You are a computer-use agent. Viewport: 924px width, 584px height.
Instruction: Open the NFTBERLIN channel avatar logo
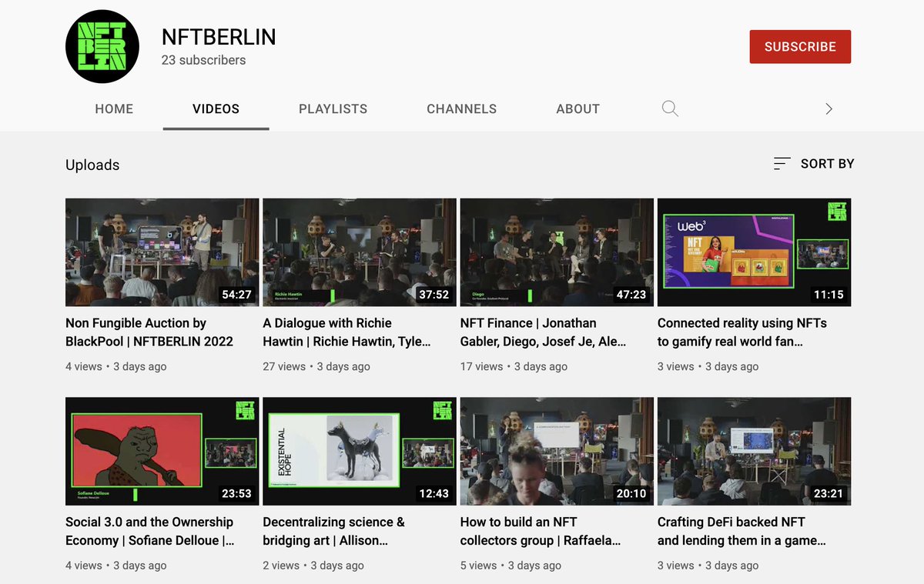(x=102, y=47)
